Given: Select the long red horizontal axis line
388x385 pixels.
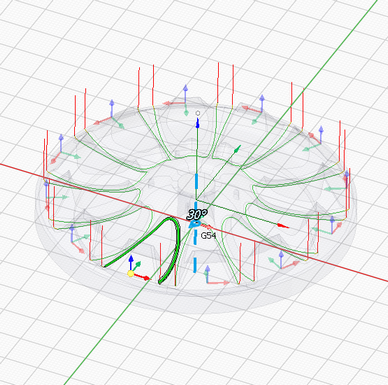Looking at the screenshot, I should 194,222.
